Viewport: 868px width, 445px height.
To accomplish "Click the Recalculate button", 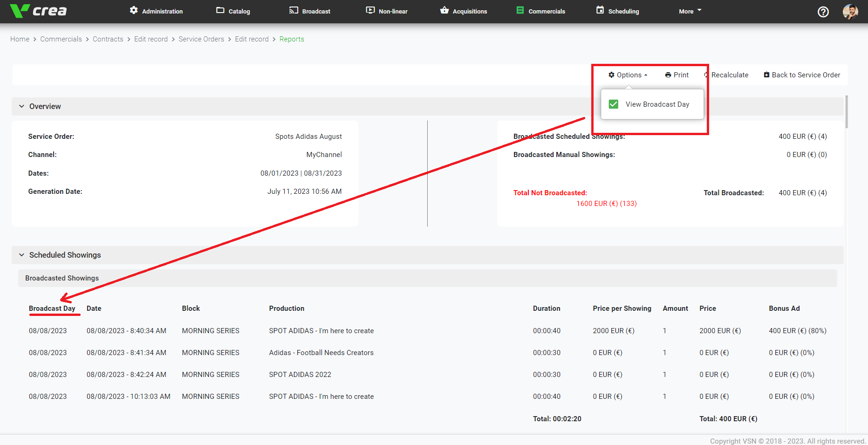I will (x=726, y=75).
